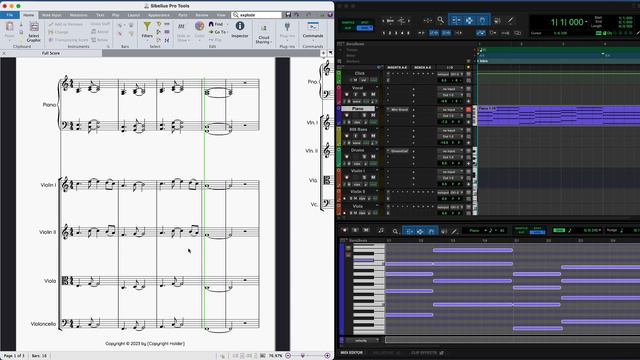Image resolution: width=640 pixels, height=360 pixels.
Task: Switch to the Note Input ribbon tab
Action: pyautogui.click(x=51, y=15)
